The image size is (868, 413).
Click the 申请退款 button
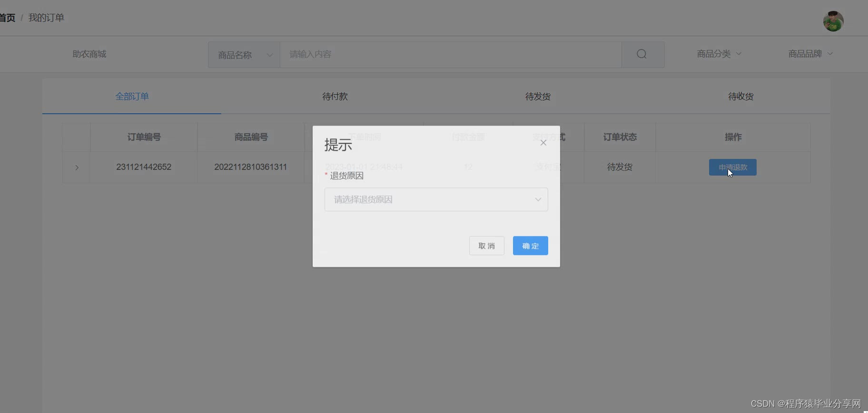(732, 167)
